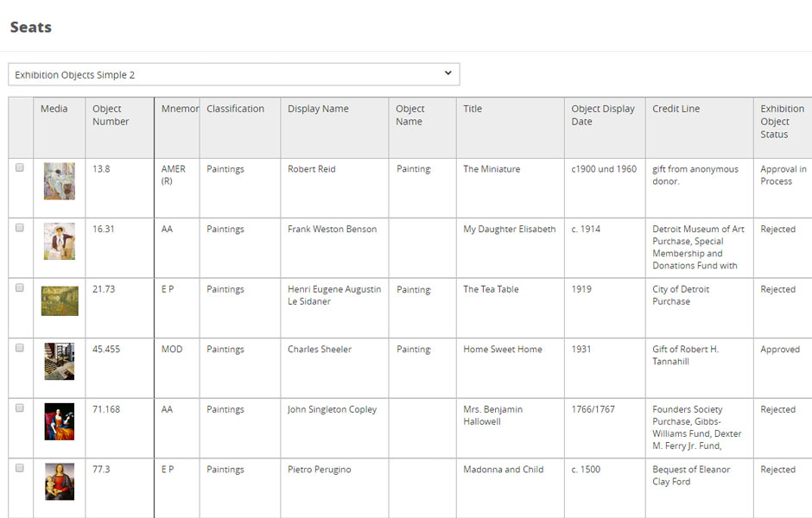
Task: Open Madonna and Child thumbnail image
Action: click(x=60, y=482)
